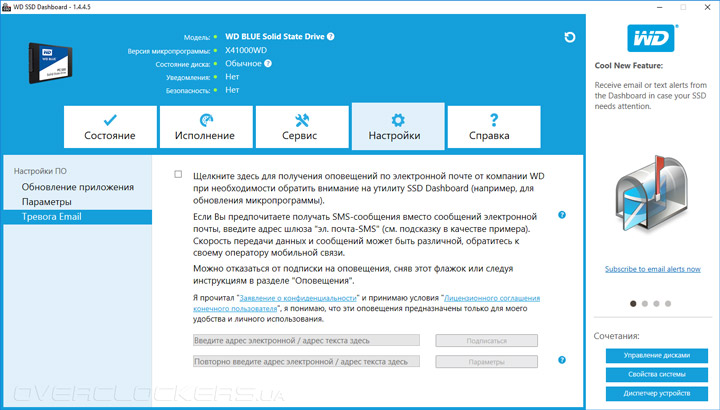Select the second carousel dot

pos(645,303)
